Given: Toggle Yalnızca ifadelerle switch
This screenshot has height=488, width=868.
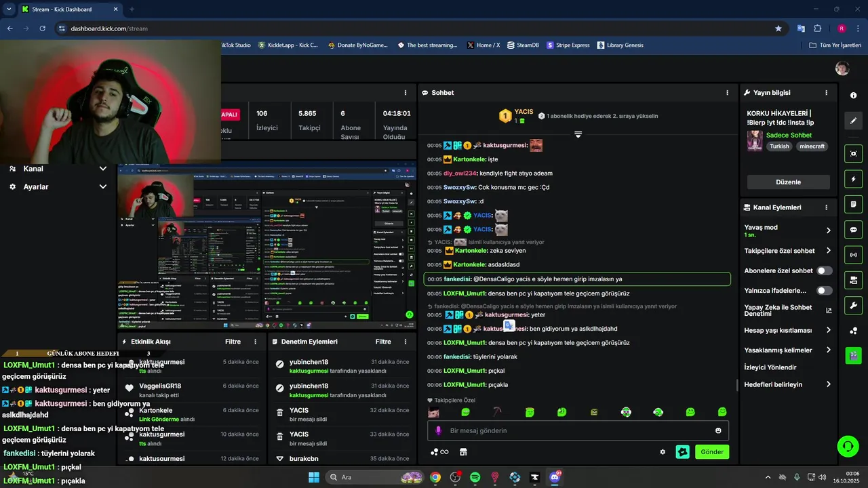Looking at the screenshot, I should coord(825,291).
